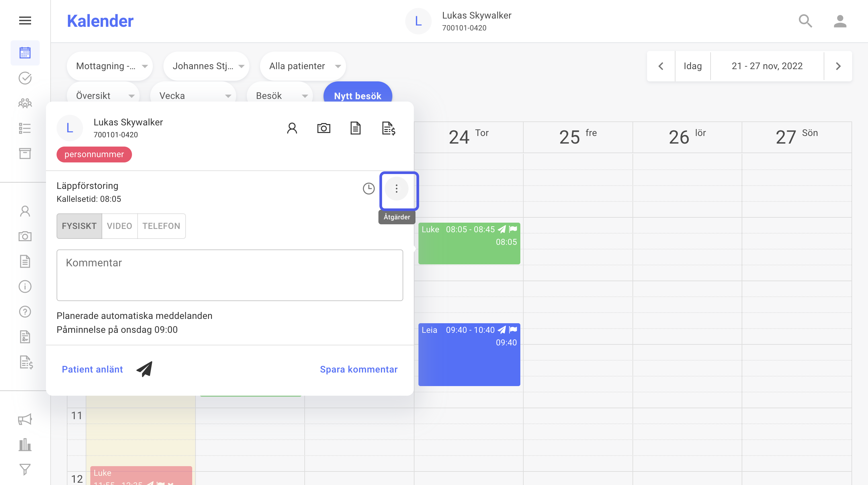Click Lukas Skywalker name in top header
Screen dimensions: 868x485
click(476, 16)
